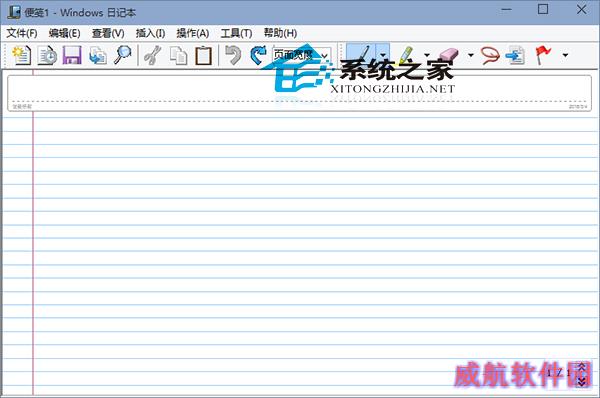Expand the Pen tool options arrow

coord(383,55)
